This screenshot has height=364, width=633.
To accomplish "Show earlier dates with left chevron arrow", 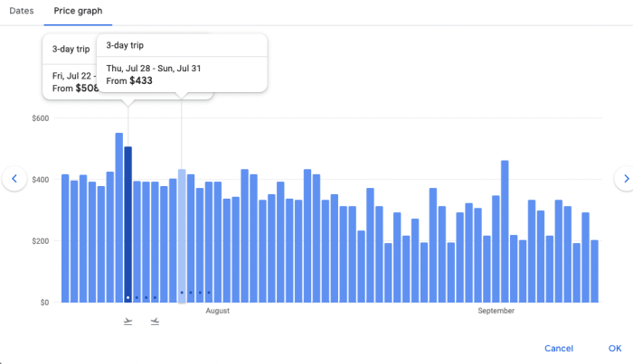I will 14,179.
